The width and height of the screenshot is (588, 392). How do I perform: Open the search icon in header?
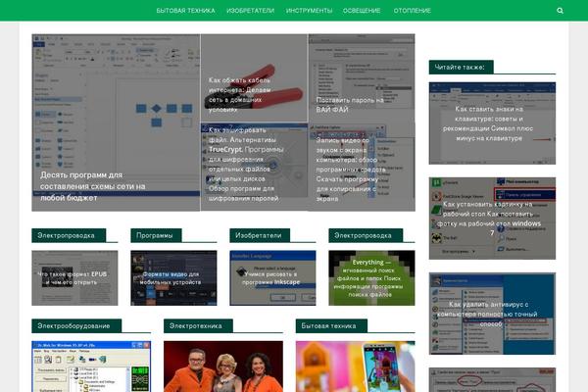560,11
